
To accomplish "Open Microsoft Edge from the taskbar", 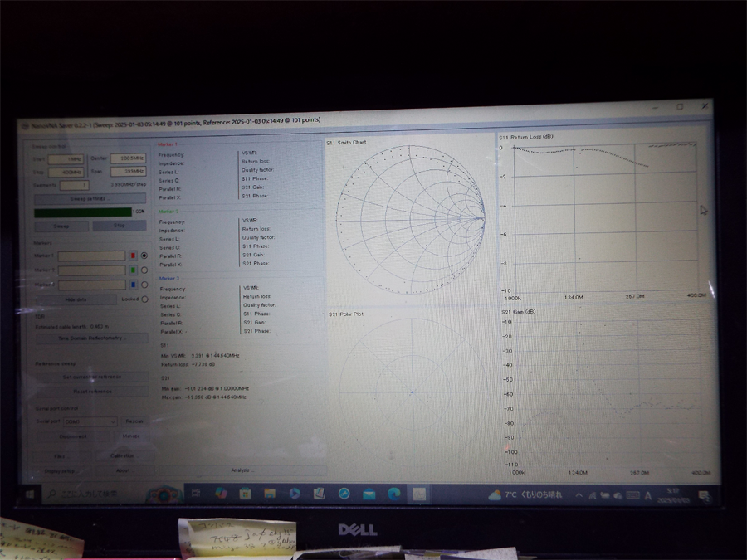I will 394,494.
